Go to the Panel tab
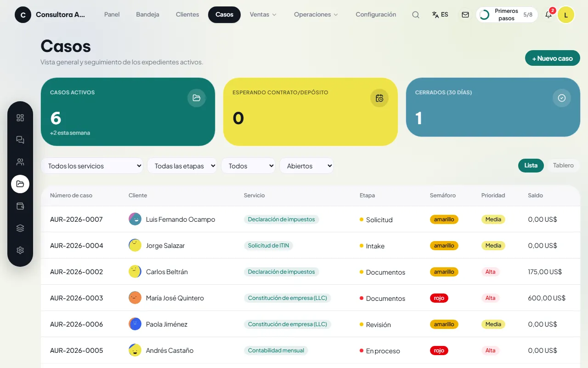588x368 pixels. [112, 15]
